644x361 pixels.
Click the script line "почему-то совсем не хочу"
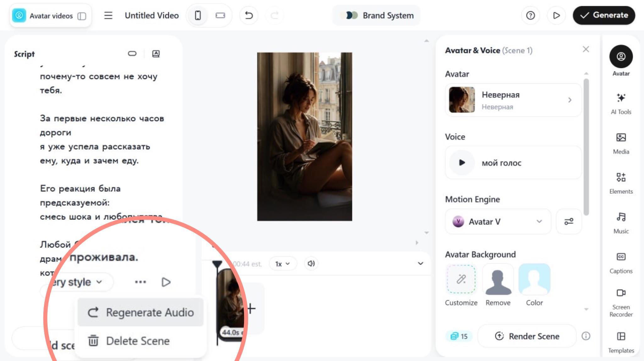98,76
